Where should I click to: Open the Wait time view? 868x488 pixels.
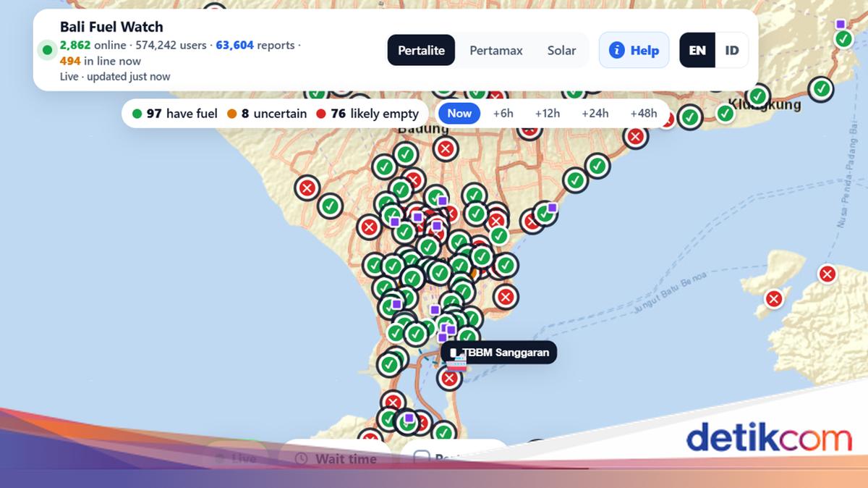[x=337, y=458]
